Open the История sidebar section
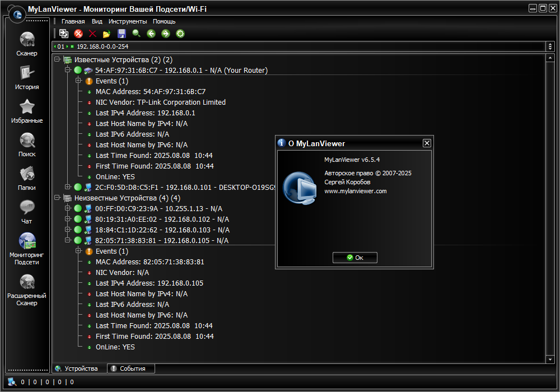Viewport: 560px width, 392px height. pos(27,77)
